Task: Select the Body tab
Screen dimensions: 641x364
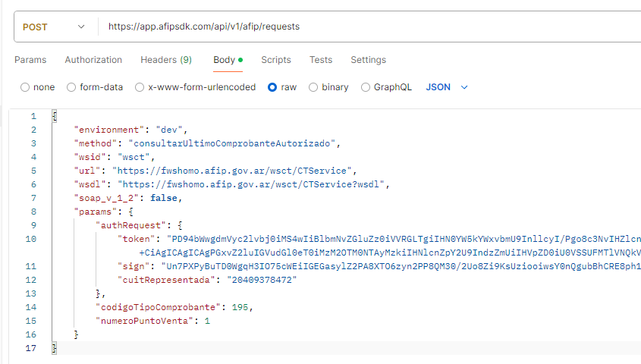Action: [224, 60]
